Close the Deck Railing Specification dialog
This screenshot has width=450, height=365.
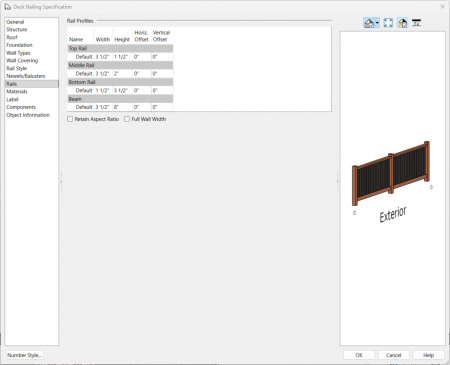442,7
